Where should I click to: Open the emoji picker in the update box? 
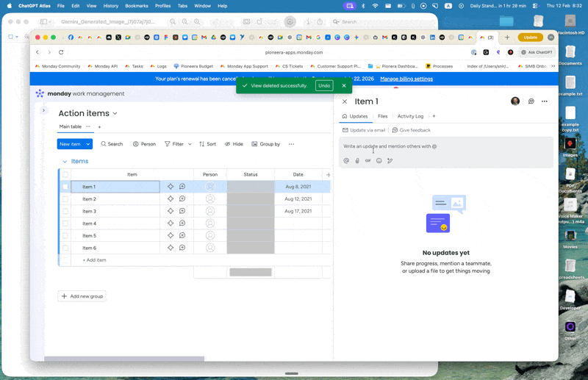(x=379, y=160)
